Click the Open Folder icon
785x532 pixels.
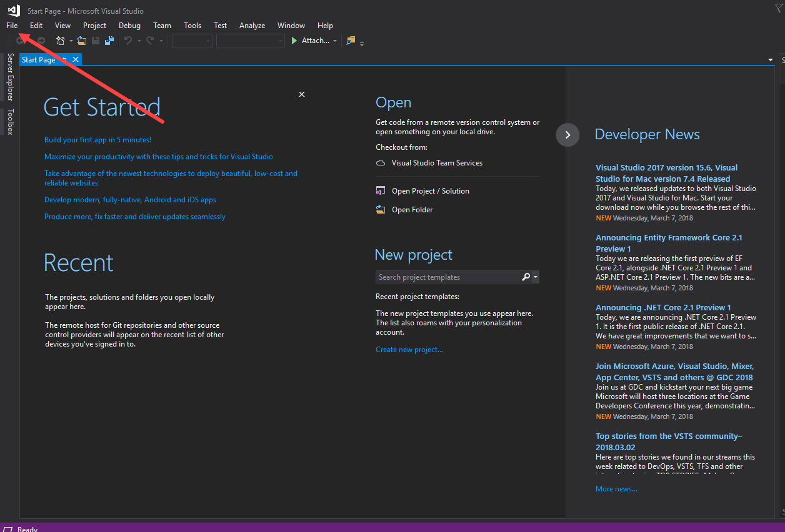tap(381, 209)
